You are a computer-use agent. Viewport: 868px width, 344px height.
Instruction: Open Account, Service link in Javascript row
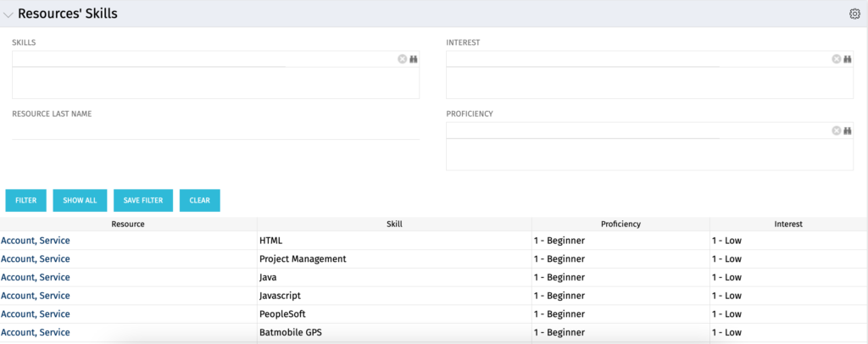[x=36, y=296]
